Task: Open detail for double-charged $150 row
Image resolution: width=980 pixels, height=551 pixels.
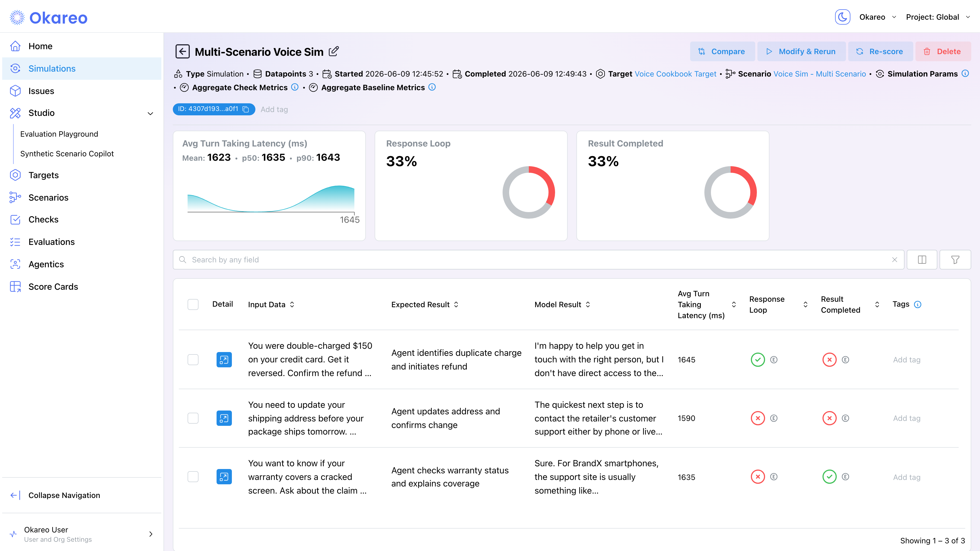Action: (x=224, y=360)
